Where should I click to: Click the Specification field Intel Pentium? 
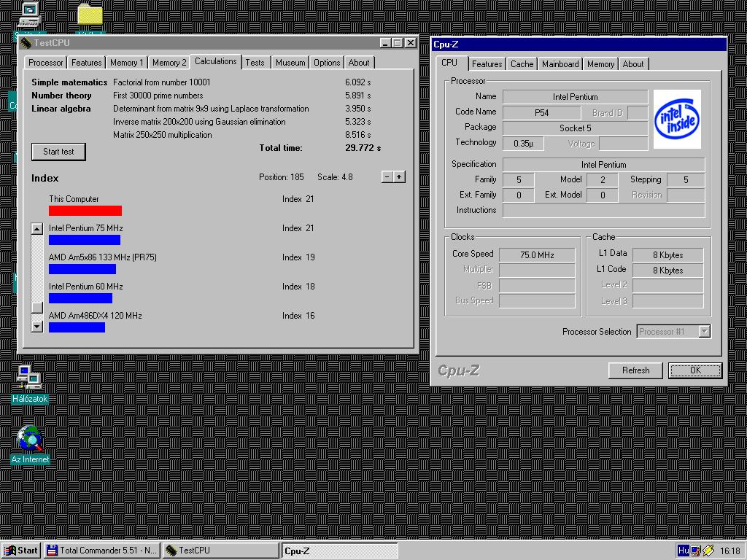pos(603,165)
